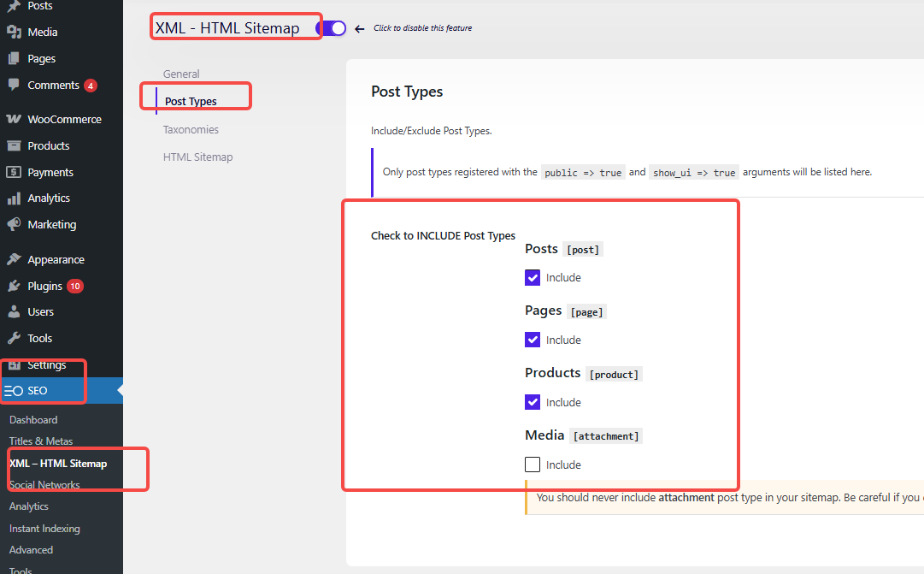Expand the Tools menu in sidebar
The width and height of the screenshot is (924, 574).
[x=38, y=338]
